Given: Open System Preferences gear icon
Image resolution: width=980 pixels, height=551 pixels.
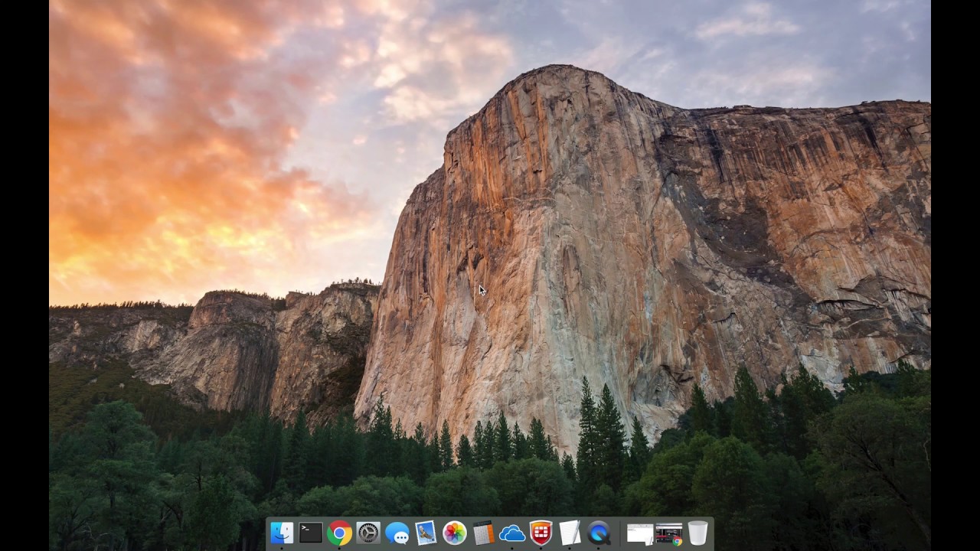Looking at the screenshot, I should coord(368,533).
